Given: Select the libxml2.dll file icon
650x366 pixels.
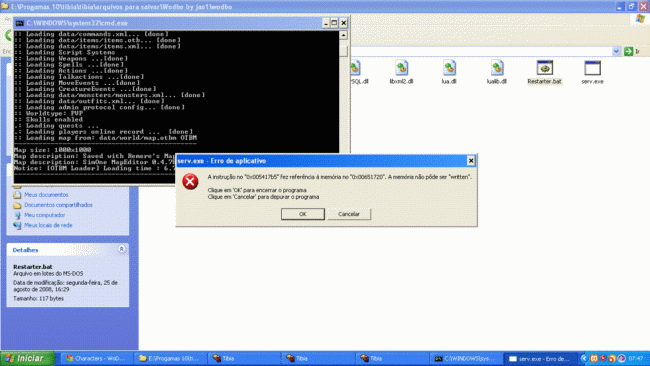Looking at the screenshot, I should point(401,68).
